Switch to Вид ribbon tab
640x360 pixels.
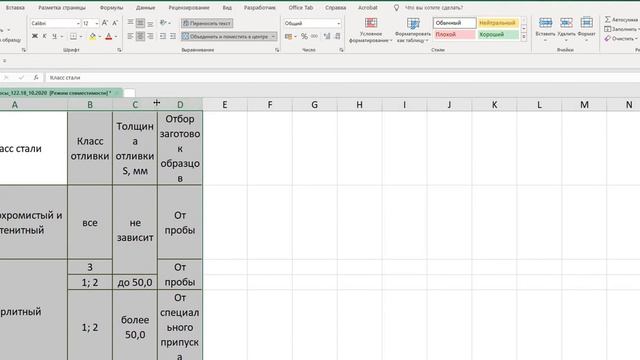click(x=227, y=8)
